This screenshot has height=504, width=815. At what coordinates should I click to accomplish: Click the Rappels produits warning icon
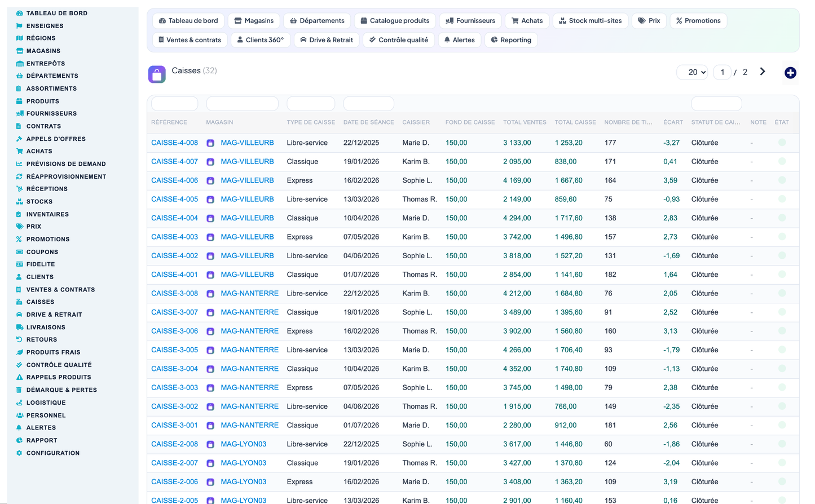(x=20, y=377)
